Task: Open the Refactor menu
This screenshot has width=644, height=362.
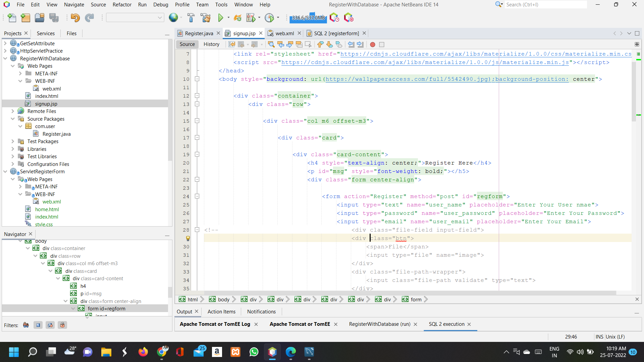Action: point(122,4)
